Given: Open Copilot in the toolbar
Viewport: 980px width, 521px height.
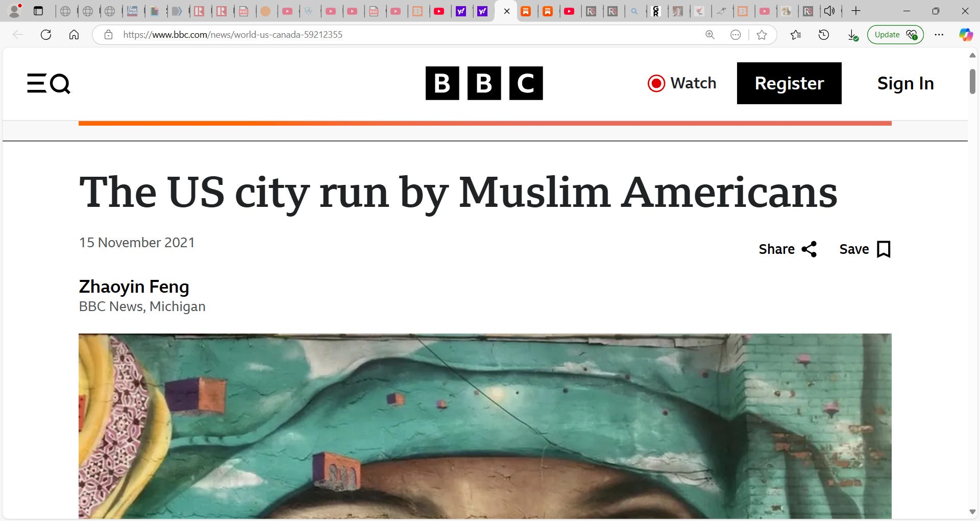Looking at the screenshot, I should [x=966, y=35].
